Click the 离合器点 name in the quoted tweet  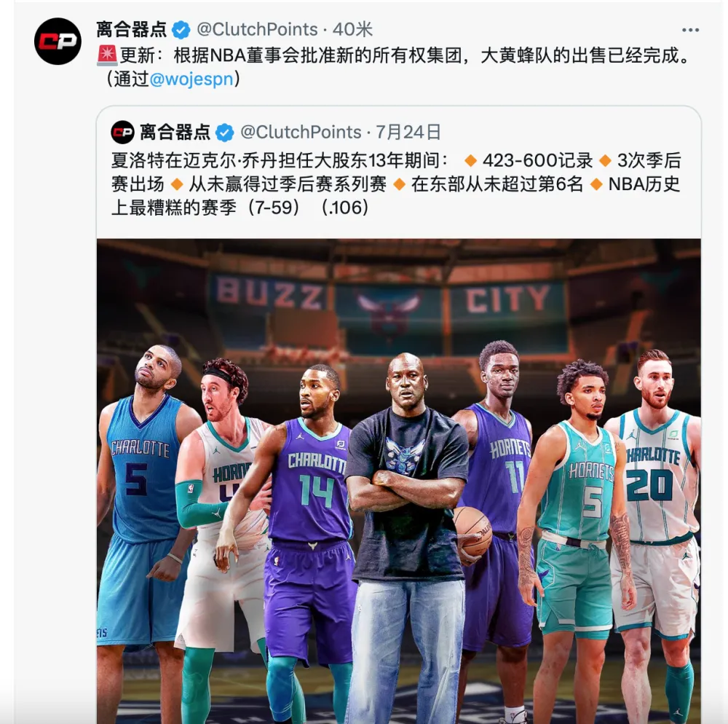coord(175,133)
